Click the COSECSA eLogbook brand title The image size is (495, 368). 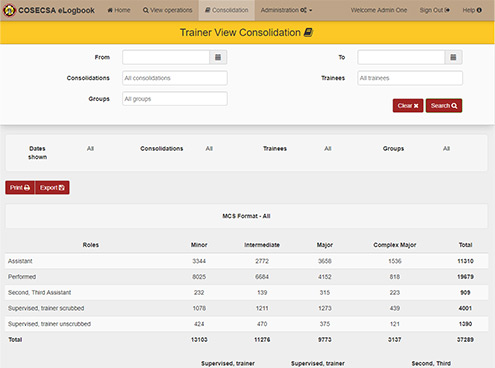[56, 10]
